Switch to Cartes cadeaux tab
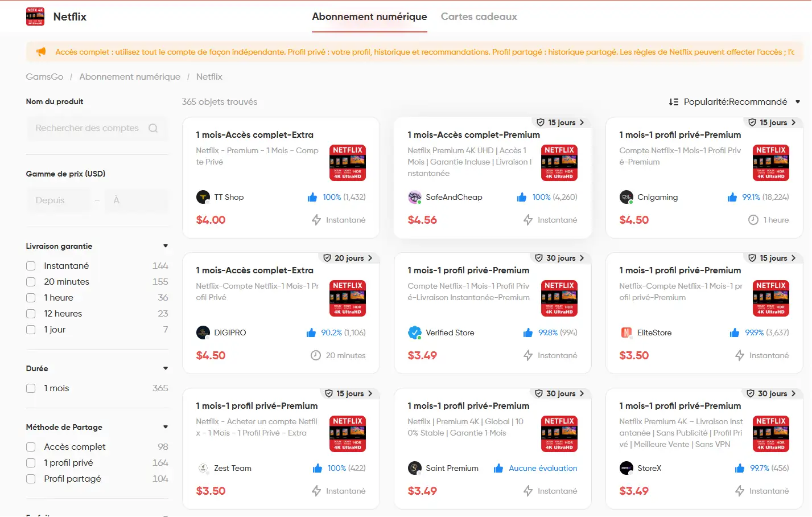The height and width of the screenshot is (517, 812). coord(479,17)
